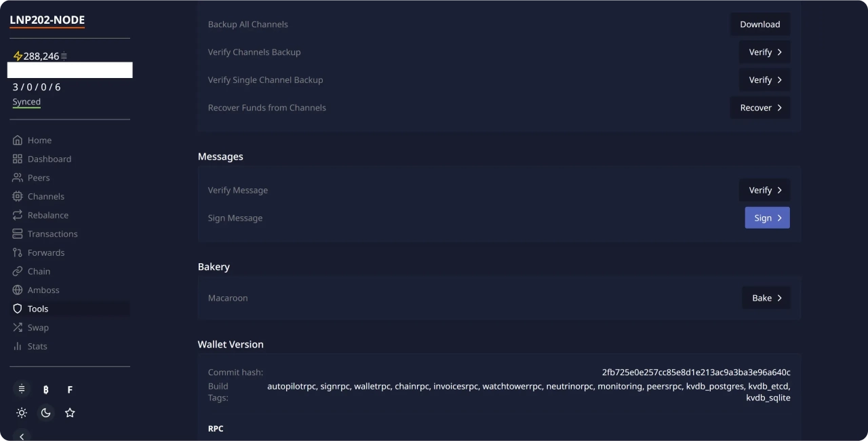Download backup of all channels
The height and width of the screenshot is (441, 868).
(x=759, y=24)
